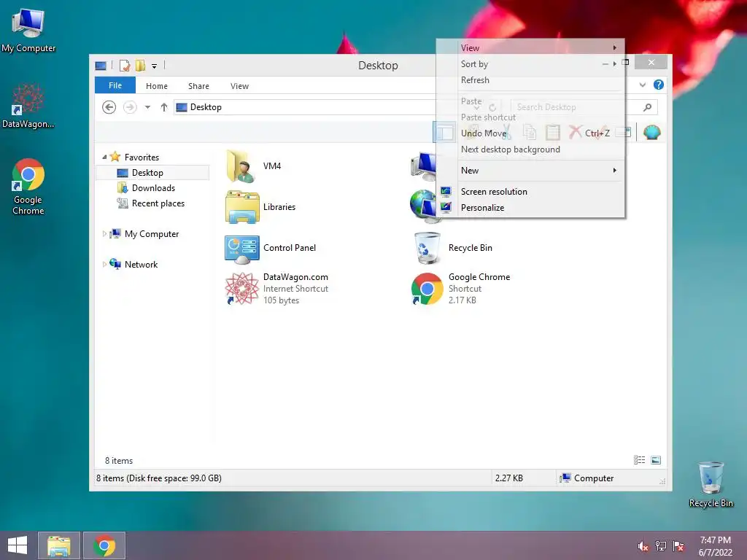Select the Recycle Bin on desktop
This screenshot has width=747, height=560.
tap(711, 484)
